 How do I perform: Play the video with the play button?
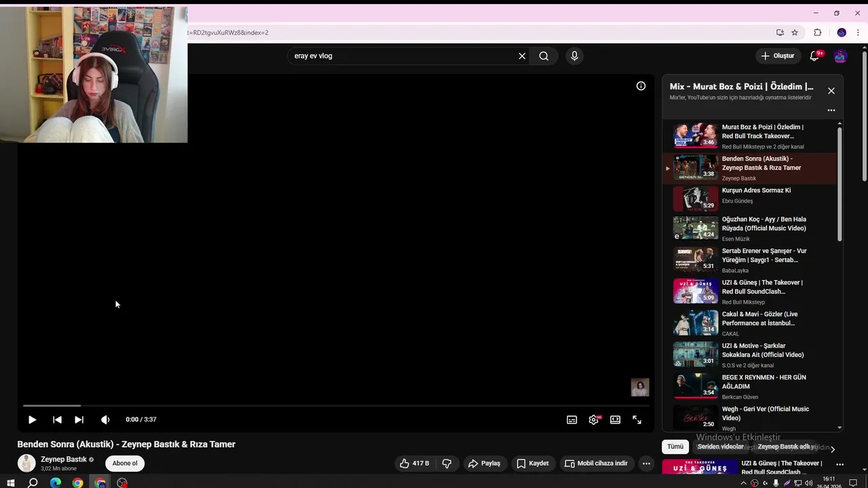pyautogui.click(x=32, y=420)
